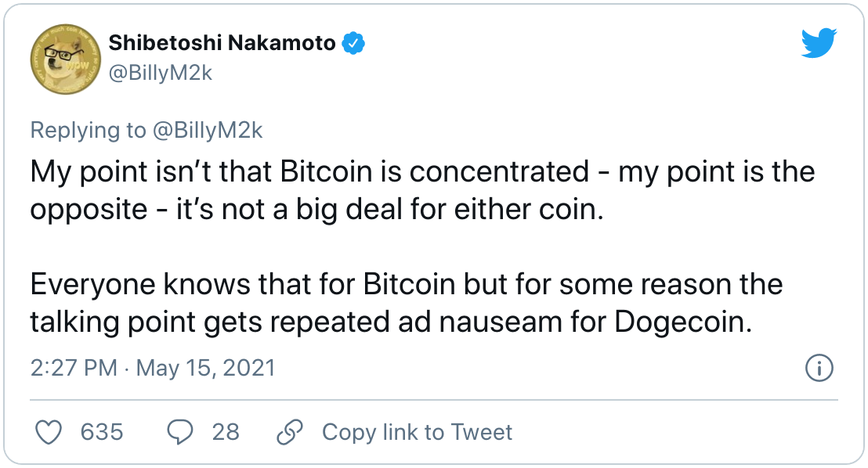This screenshot has width=868, height=468.
Task: Click the May 15, 2021 date
Action: pyautogui.click(x=206, y=368)
